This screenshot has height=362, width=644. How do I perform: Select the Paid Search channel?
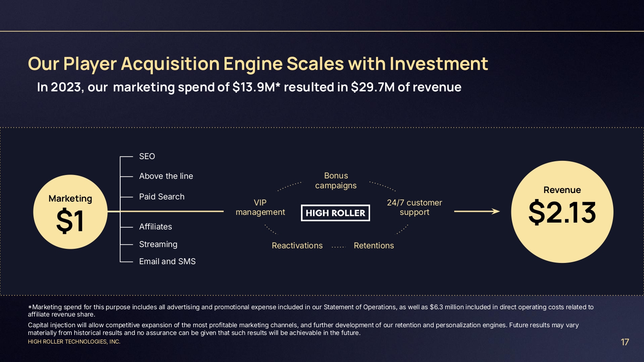click(x=162, y=197)
